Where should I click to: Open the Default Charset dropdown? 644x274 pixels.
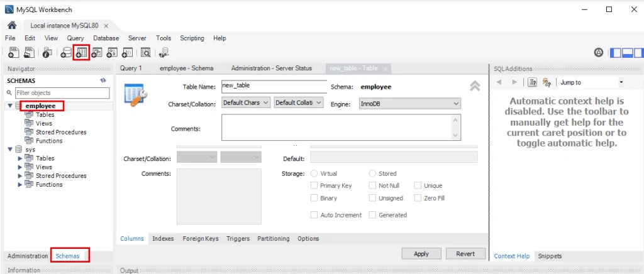246,102
